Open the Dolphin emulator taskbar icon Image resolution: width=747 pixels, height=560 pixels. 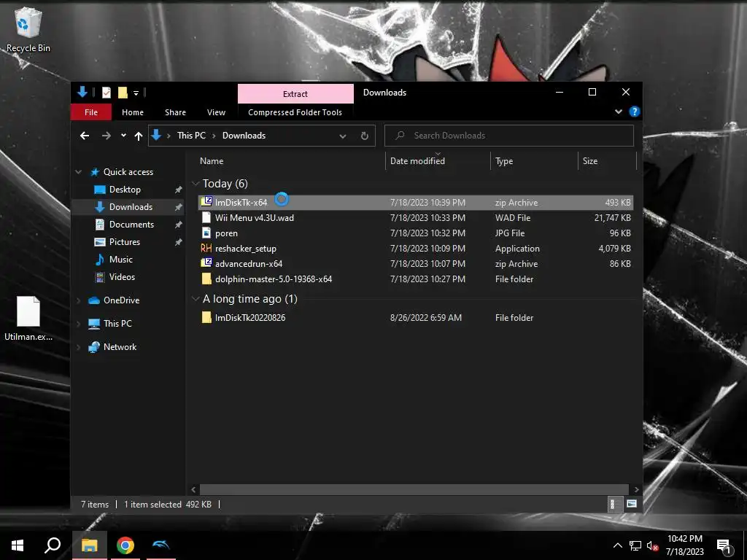(161, 545)
